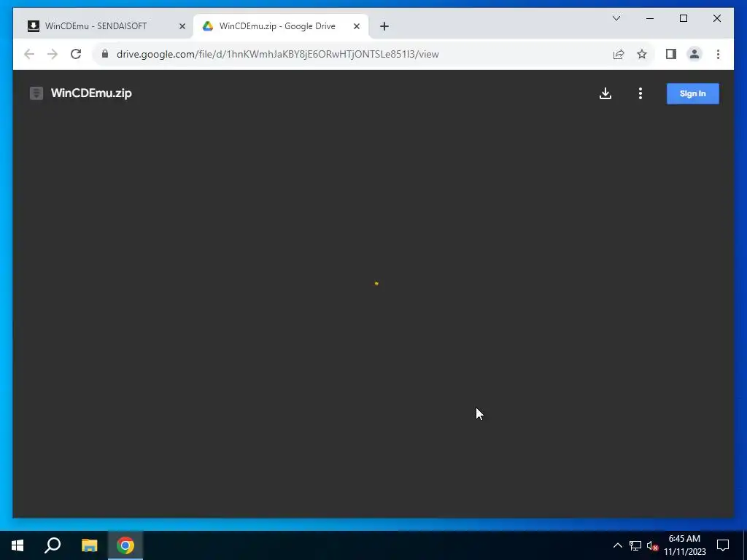Select the WinCDEmu.zip - Google Drive tab
This screenshot has width=747, height=560.
pos(281,26)
